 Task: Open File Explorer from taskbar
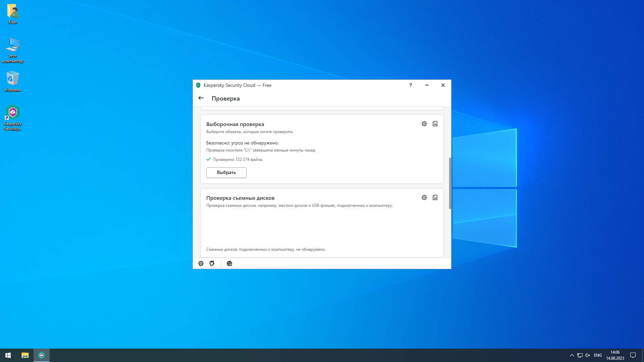pyautogui.click(x=25, y=355)
